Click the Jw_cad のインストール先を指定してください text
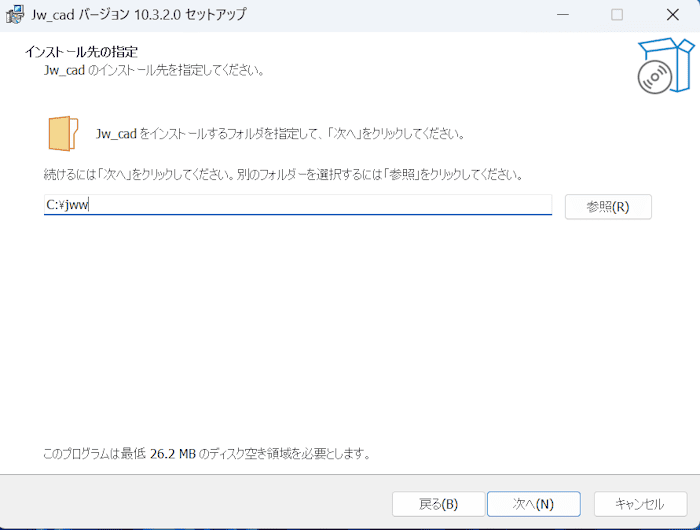 point(154,71)
